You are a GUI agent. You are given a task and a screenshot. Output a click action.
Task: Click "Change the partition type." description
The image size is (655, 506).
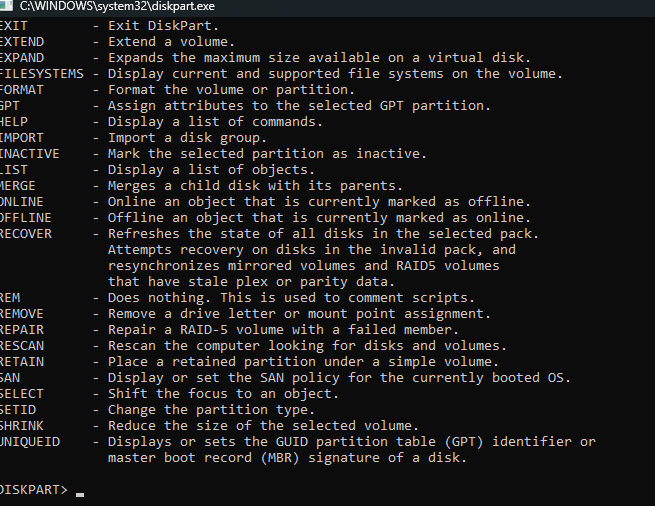pos(210,410)
